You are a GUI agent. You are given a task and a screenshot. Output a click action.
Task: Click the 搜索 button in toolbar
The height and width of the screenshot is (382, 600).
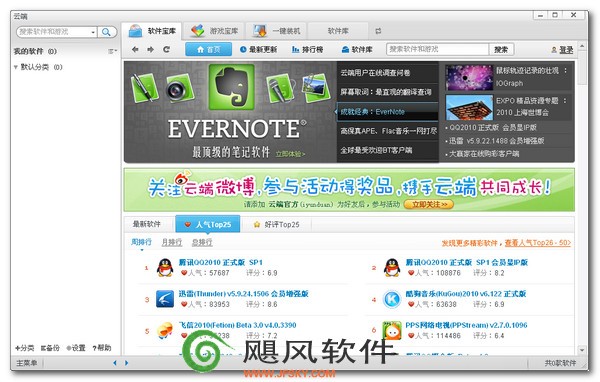click(x=501, y=49)
